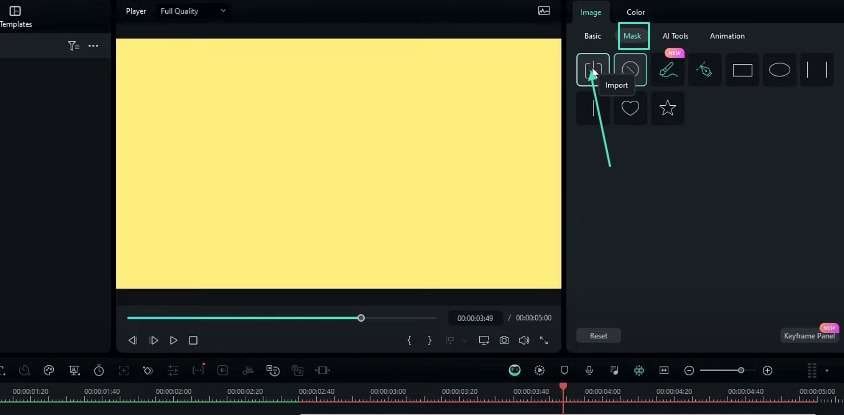Switch to the Animation sub-tab
This screenshot has width=844, height=415.
pyautogui.click(x=727, y=36)
